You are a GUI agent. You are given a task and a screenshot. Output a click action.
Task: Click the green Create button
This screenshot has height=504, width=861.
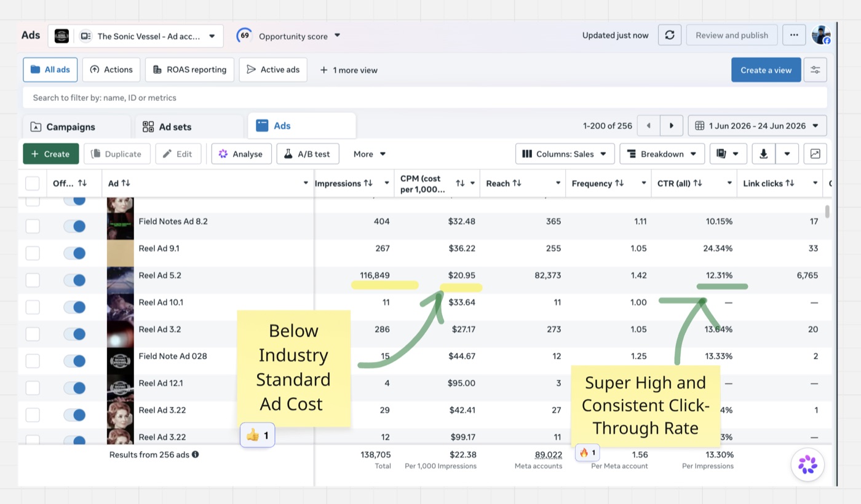pos(50,154)
